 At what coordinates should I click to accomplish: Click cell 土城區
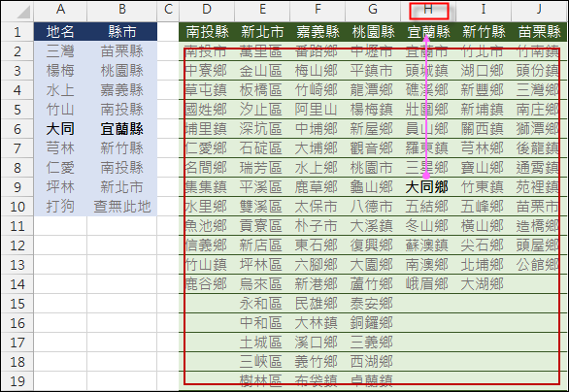point(262,342)
